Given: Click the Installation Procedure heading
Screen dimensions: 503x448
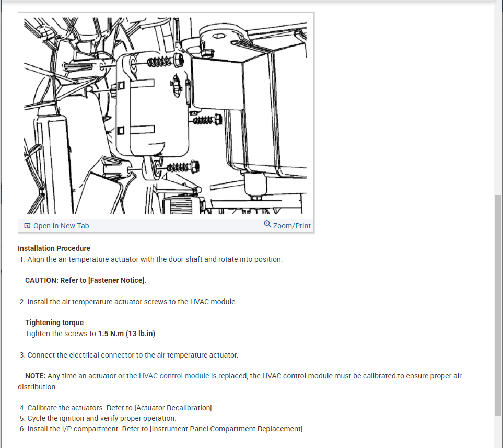Looking at the screenshot, I should click(x=54, y=248).
